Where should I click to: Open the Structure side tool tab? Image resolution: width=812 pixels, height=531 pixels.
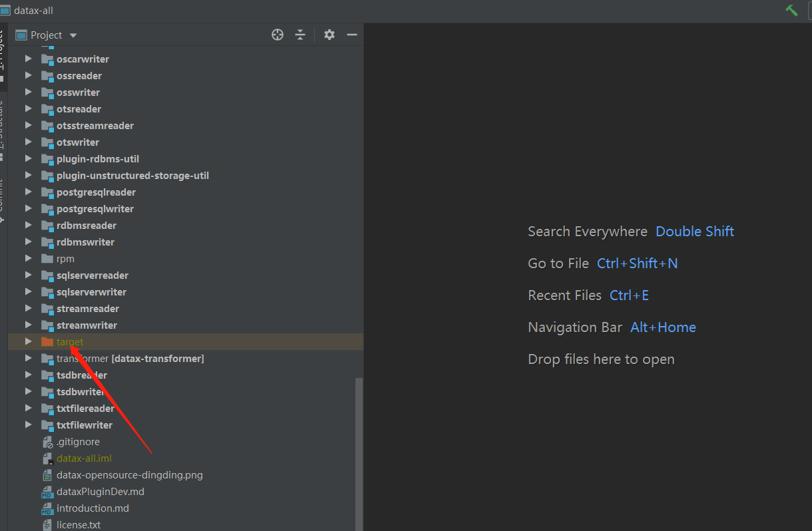point(3,130)
